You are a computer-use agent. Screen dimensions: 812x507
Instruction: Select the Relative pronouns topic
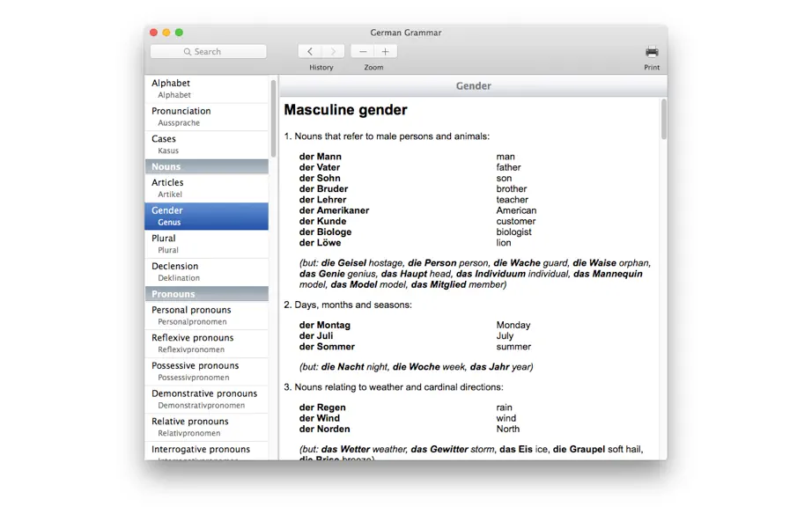207,427
